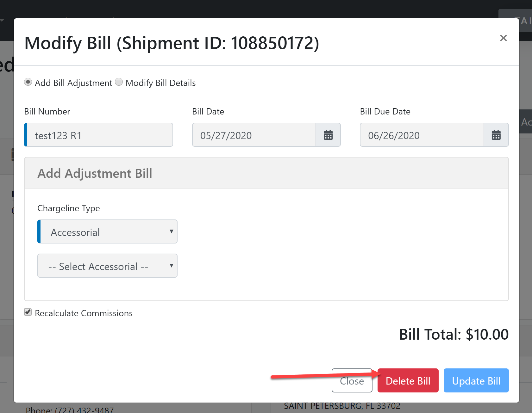
Task: Click the Bill Number field test123 R1
Action: [98, 135]
